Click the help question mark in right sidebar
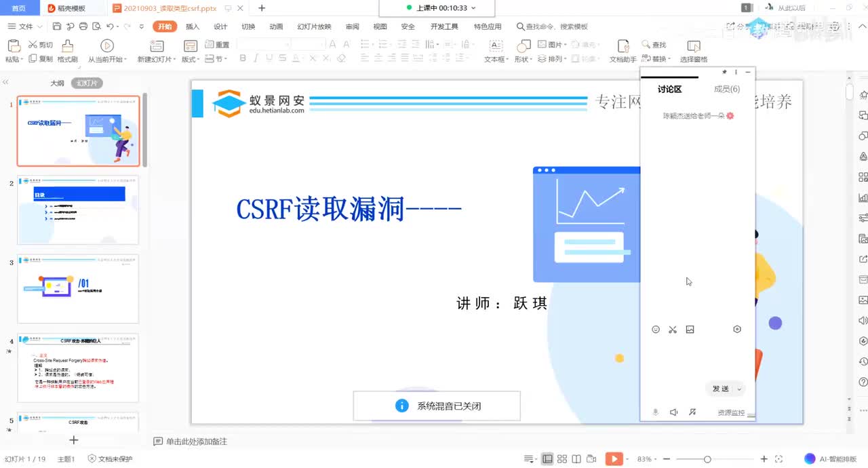This screenshot has height=468, width=868. (863, 383)
